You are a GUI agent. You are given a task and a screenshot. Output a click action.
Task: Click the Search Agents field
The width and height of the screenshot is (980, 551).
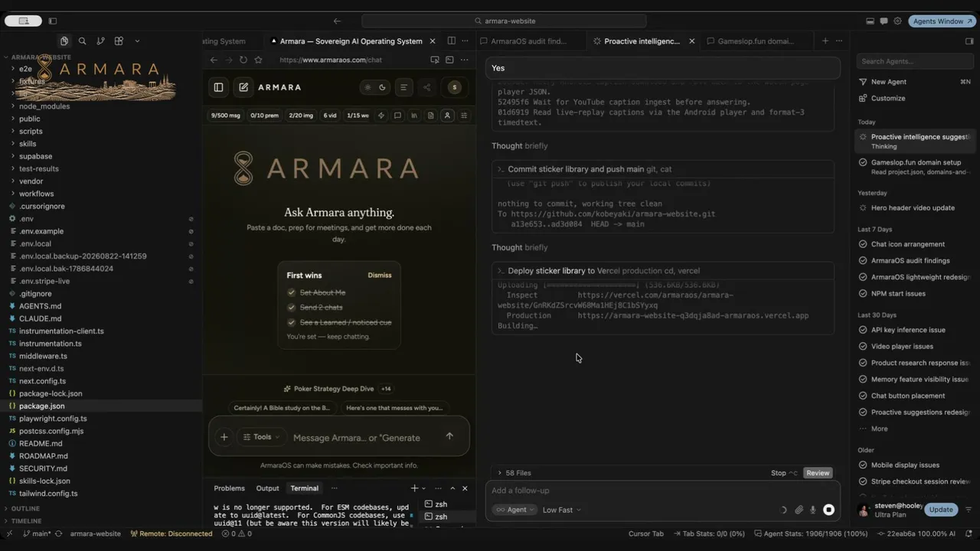pos(914,61)
